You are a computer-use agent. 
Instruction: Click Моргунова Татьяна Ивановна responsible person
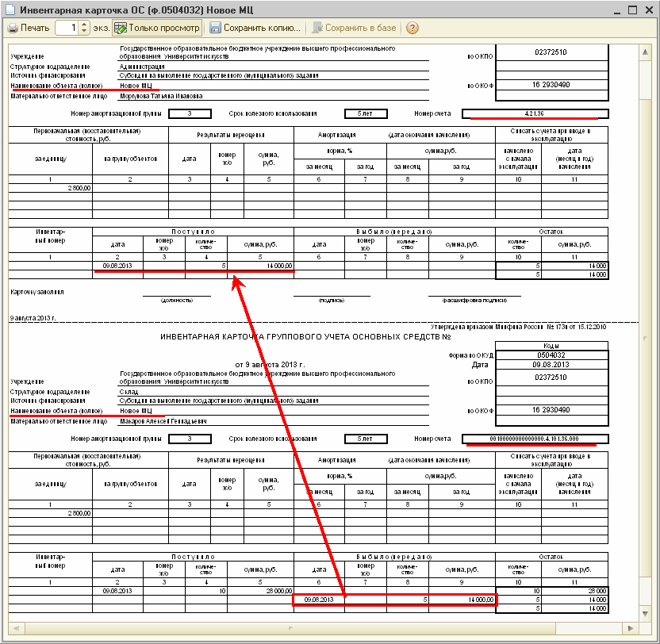coord(161,97)
